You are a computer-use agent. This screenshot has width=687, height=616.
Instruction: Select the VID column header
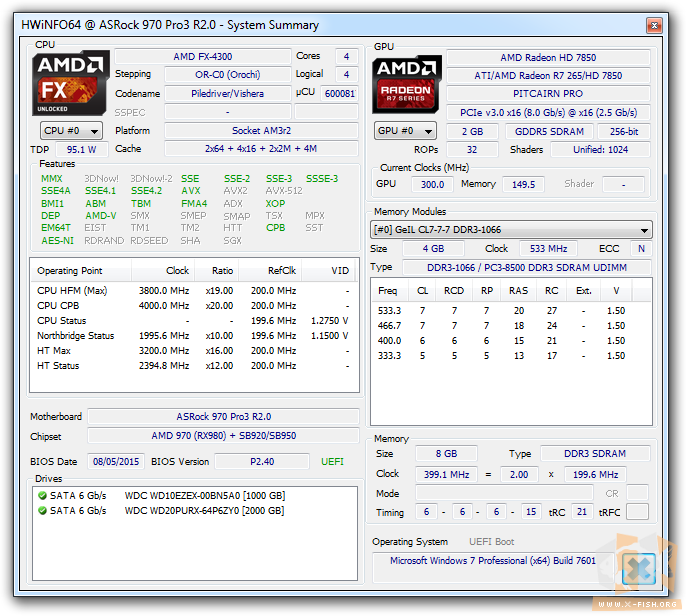328,271
